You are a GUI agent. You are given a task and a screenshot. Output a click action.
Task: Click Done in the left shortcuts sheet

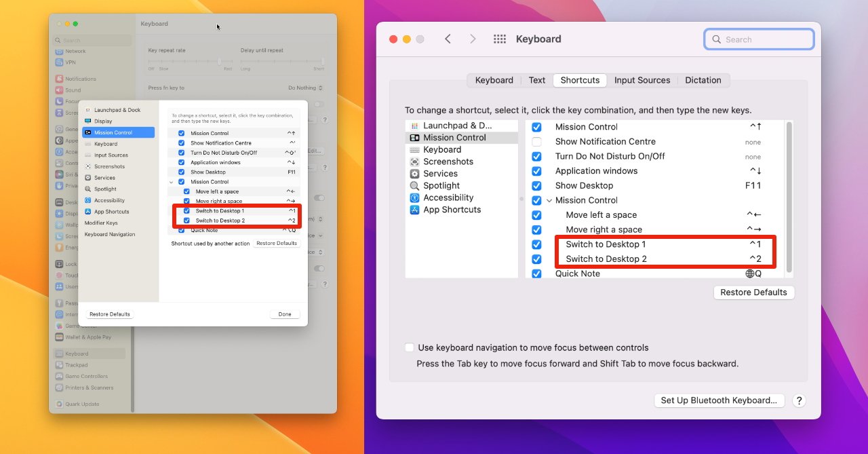coord(285,314)
